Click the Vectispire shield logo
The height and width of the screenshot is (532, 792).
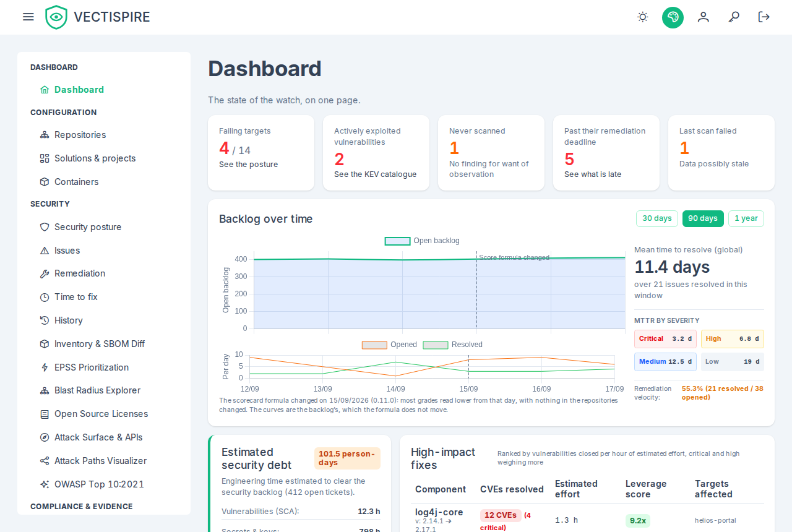pos(56,17)
